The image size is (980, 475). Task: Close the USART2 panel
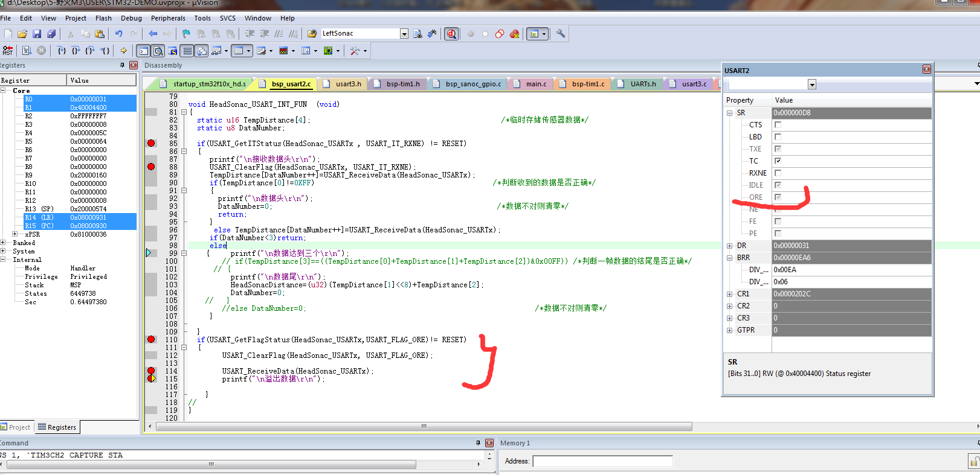tap(926, 70)
